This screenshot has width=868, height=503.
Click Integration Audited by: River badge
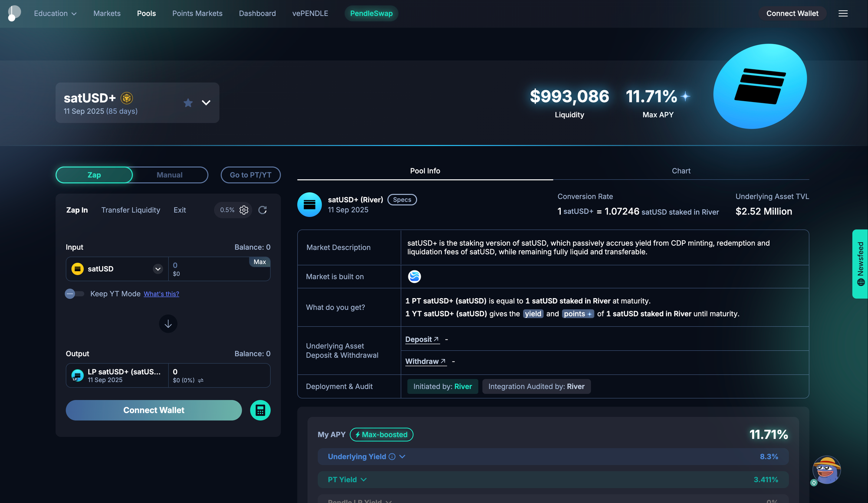pyautogui.click(x=536, y=386)
